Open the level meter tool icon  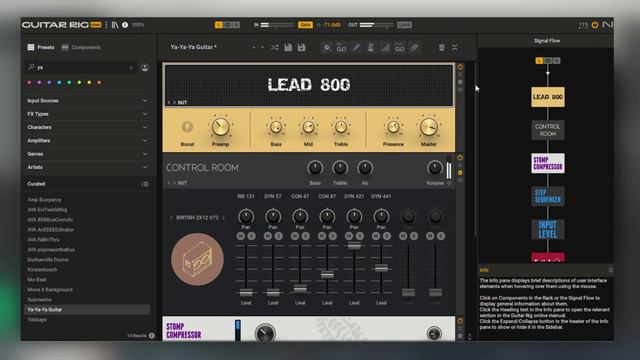[x=385, y=48]
